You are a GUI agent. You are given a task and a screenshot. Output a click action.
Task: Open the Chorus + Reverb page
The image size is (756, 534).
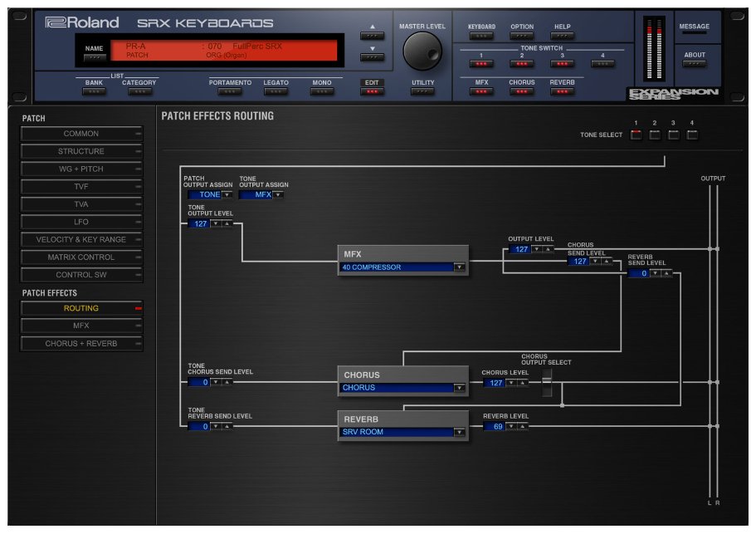click(81, 344)
